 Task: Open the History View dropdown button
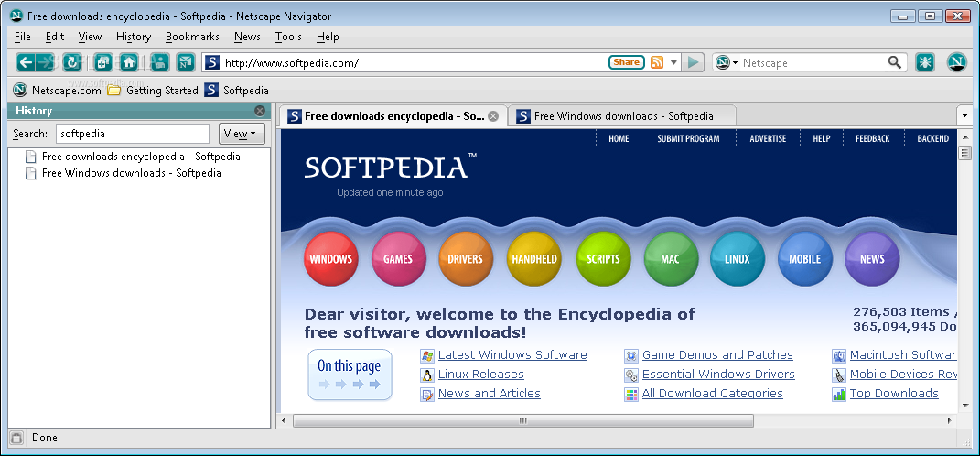point(242,134)
